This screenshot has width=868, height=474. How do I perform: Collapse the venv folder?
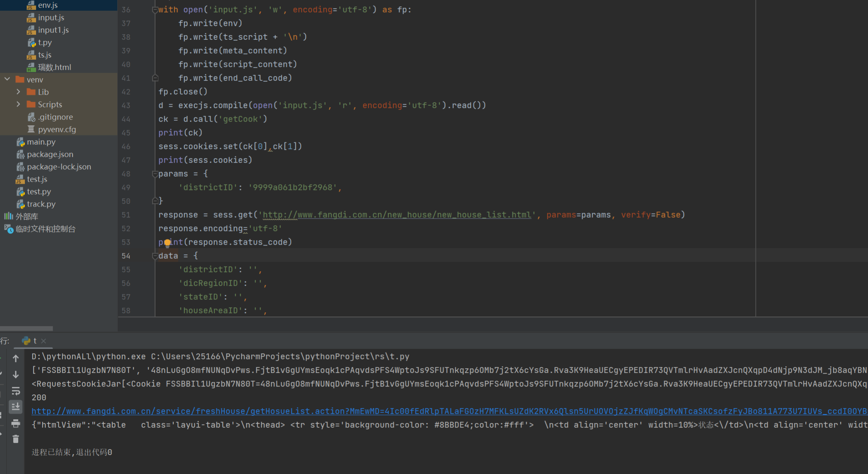click(x=7, y=79)
